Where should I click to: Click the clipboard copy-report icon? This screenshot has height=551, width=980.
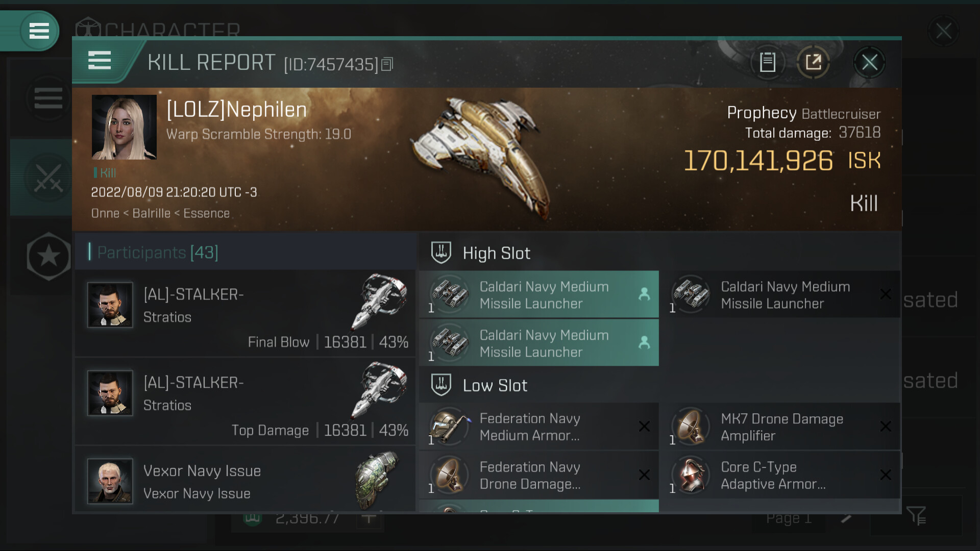767,63
